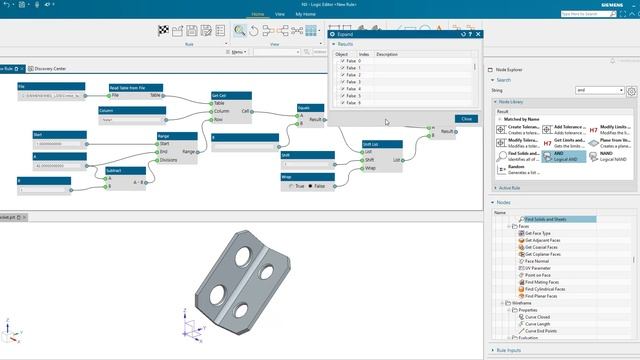Switch to the Discovery Center tab

(47, 69)
